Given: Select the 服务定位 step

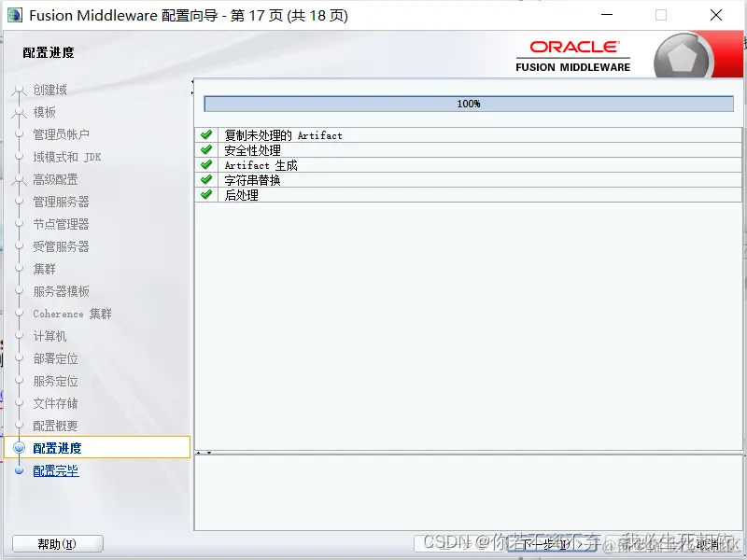Looking at the screenshot, I should (55, 381).
